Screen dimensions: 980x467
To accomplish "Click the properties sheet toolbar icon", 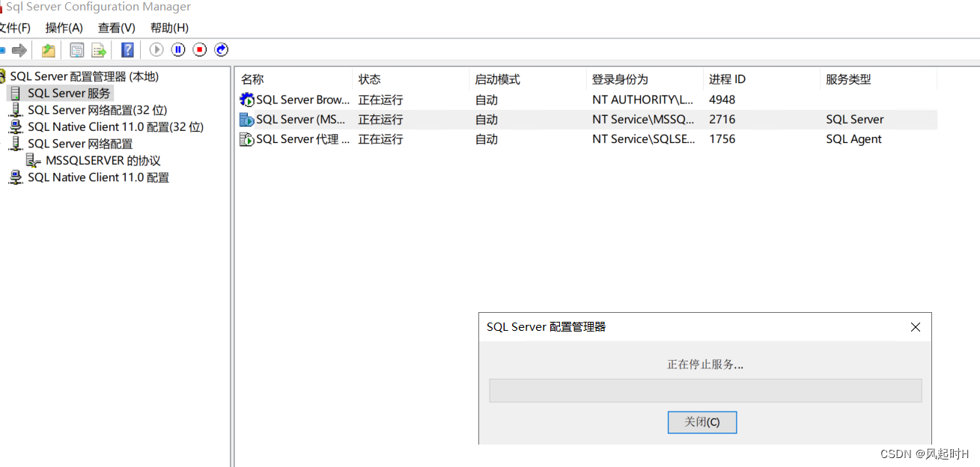I will [x=76, y=49].
